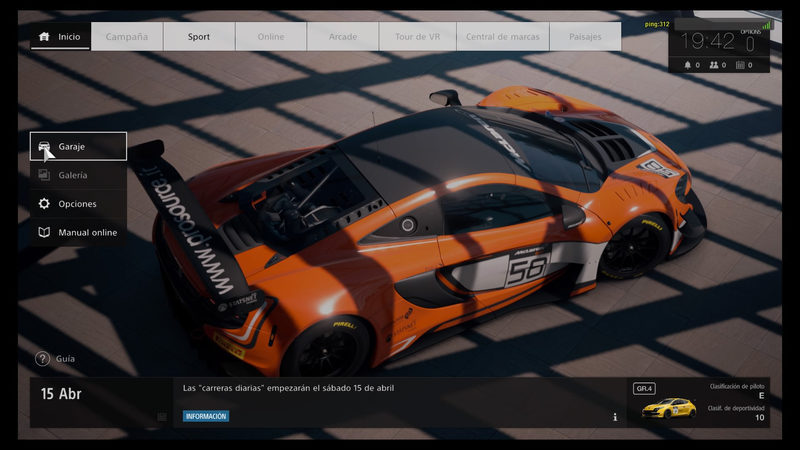Go to the Central de marcas tab
The image size is (800, 450).
502,37
